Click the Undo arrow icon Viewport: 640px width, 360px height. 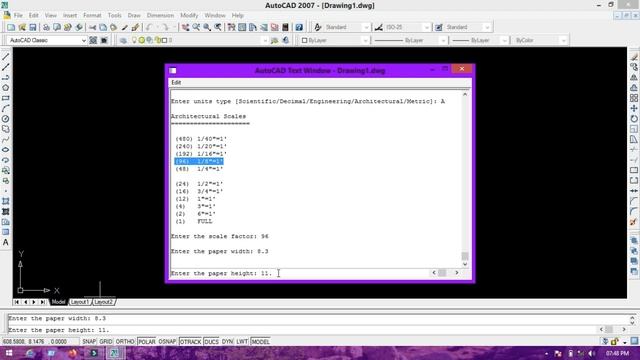(x=149, y=27)
